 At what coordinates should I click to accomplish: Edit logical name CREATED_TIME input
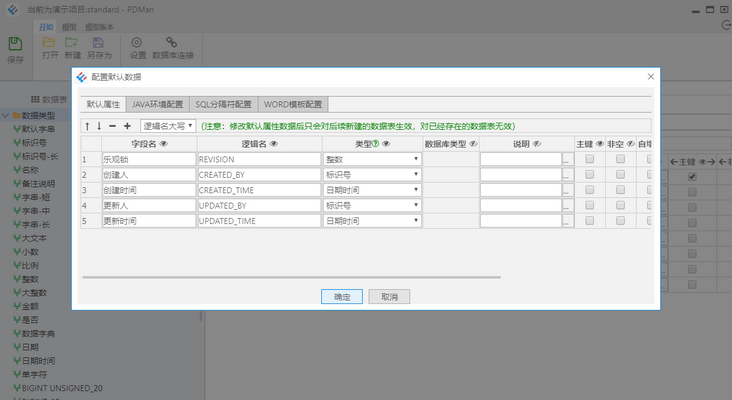point(259,190)
